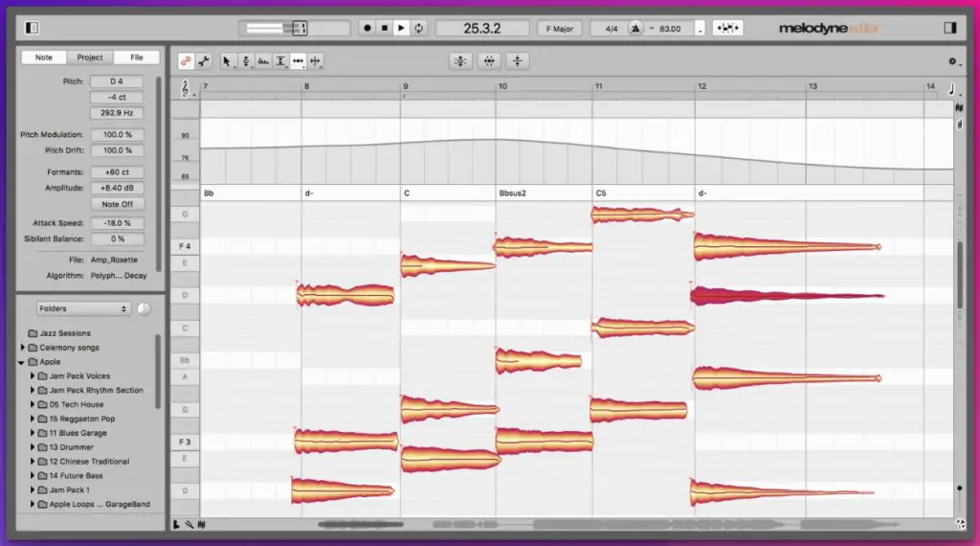Select Note Assignment mode wrench icon
980x546 pixels.
pos(204,60)
